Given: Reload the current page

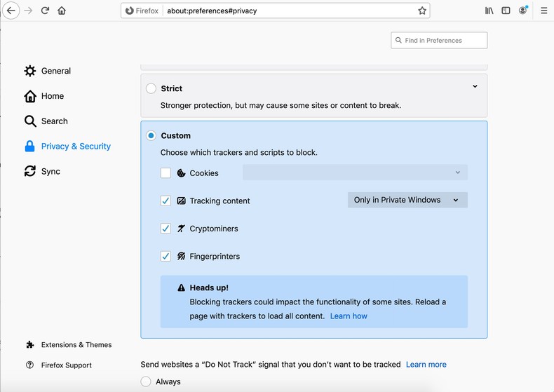Looking at the screenshot, I should 45,11.
